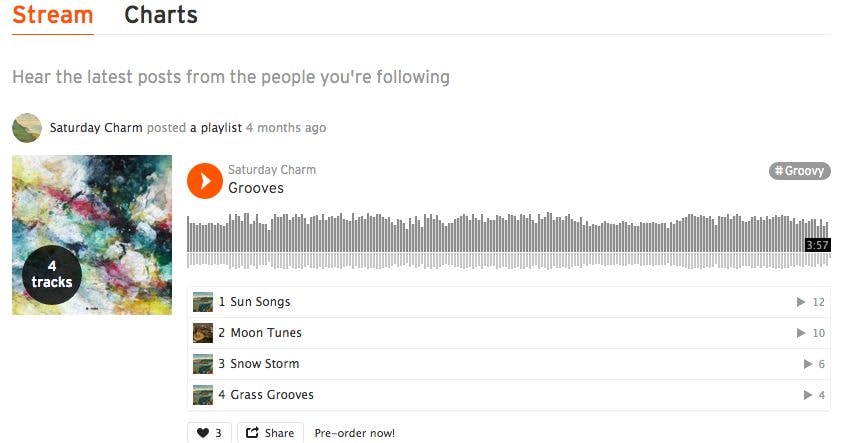Switch to the Charts tab
The image size is (846, 443).
[161, 16]
